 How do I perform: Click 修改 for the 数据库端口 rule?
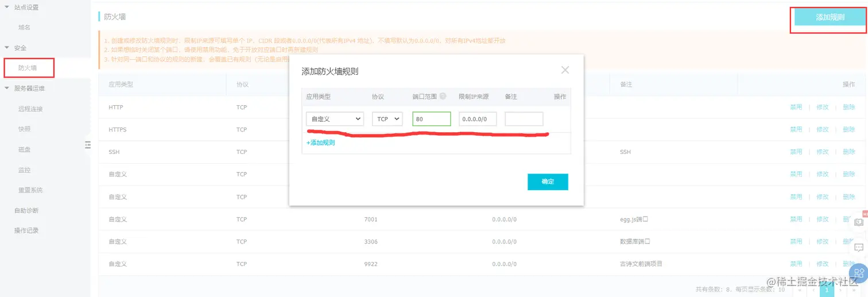click(823, 242)
